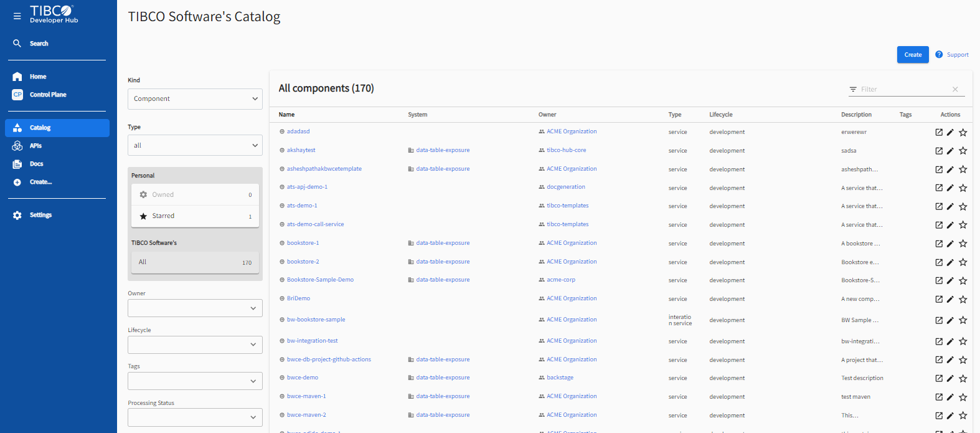Screen dimensions: 980x433
Task: Open external link icon for bw-bookstore-sample row
Action: pyautogui.click(x=939, y=320)
